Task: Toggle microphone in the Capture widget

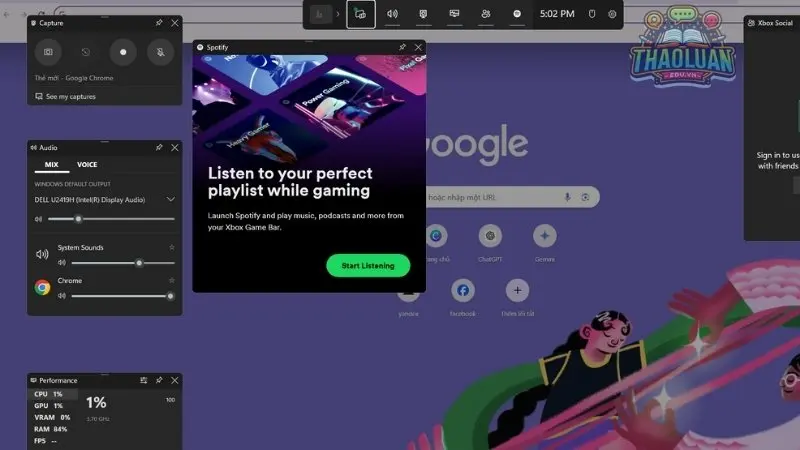Action: tap(159, 51)
